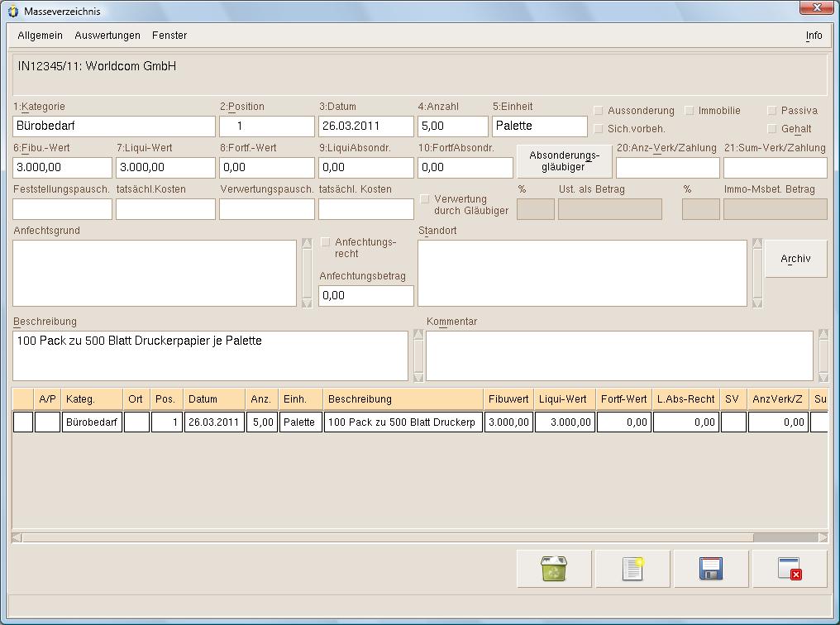Click the Fibuwert column header
This screenshot has width=840, height=625.
coord(508,399)
